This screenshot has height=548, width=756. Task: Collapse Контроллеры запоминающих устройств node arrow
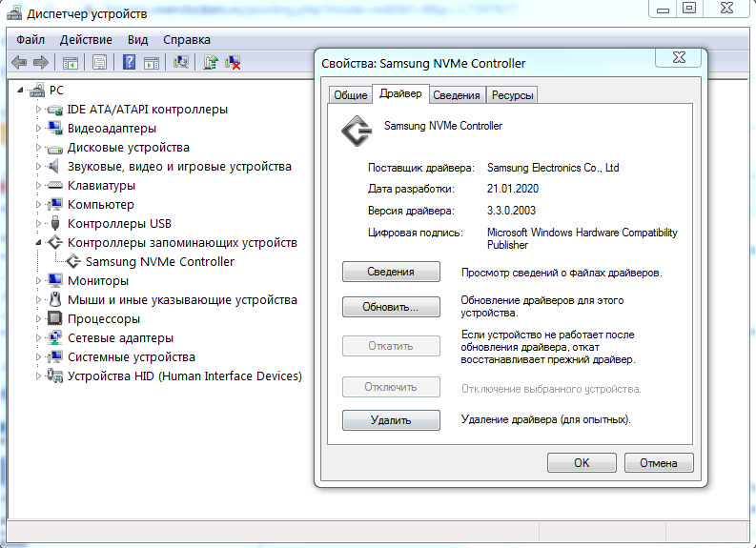click(38, 243)
